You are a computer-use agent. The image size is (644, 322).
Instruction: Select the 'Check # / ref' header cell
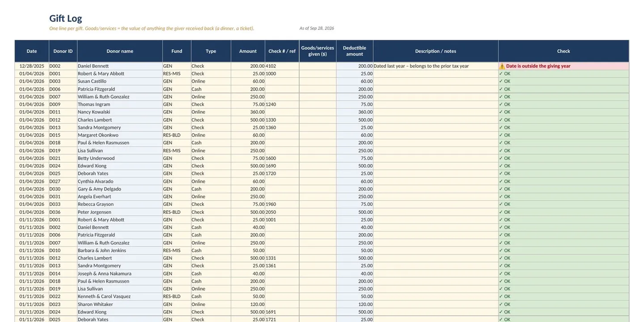pos(282,51)
